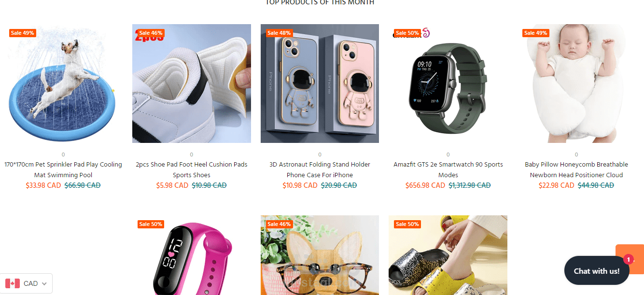Open the Chat with us widget
Image resolution: width=644 pixels, height=295 pixels.
(x=597, y=271)
